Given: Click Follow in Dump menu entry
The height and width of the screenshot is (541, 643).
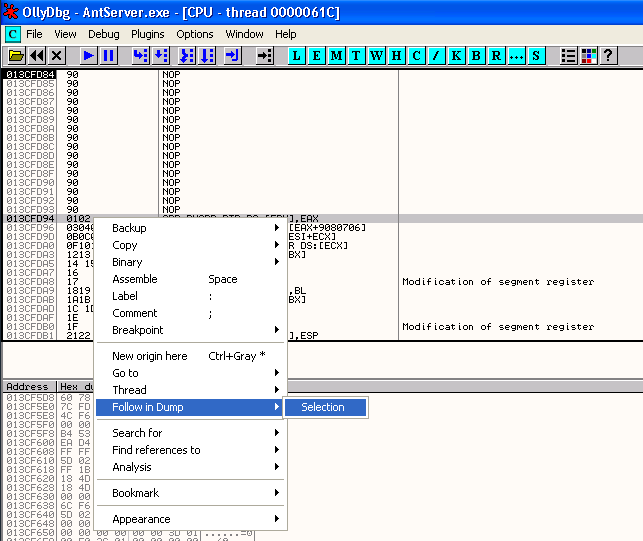Looking at the screenshot, I should coord(189,407).
